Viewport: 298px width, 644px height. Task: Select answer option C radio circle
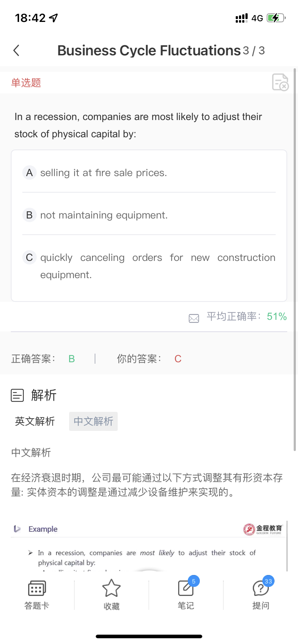tap(30, 258)
